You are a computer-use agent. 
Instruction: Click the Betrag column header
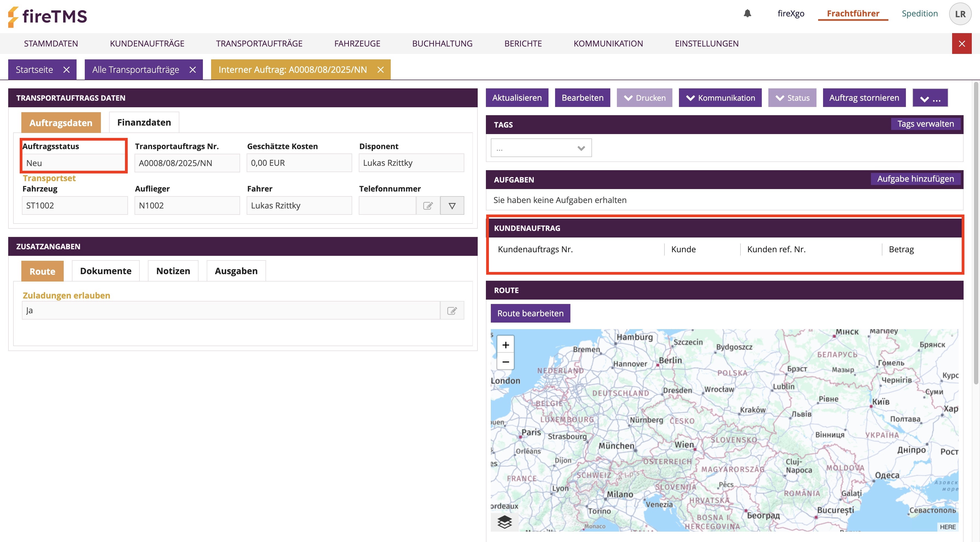[901, 249]
